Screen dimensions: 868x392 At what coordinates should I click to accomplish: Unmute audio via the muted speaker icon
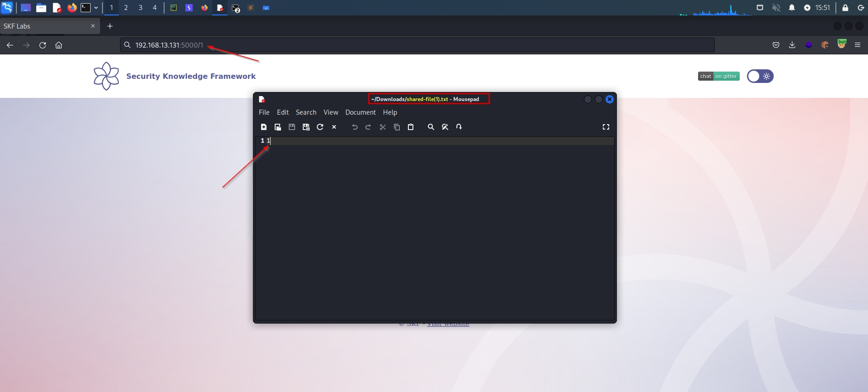point(776,8)
